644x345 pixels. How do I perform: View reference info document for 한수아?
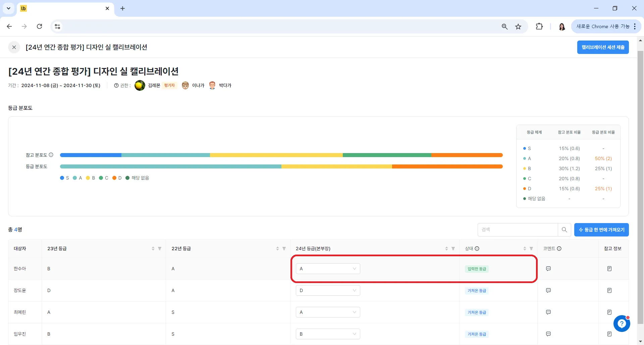click(609, 269)
